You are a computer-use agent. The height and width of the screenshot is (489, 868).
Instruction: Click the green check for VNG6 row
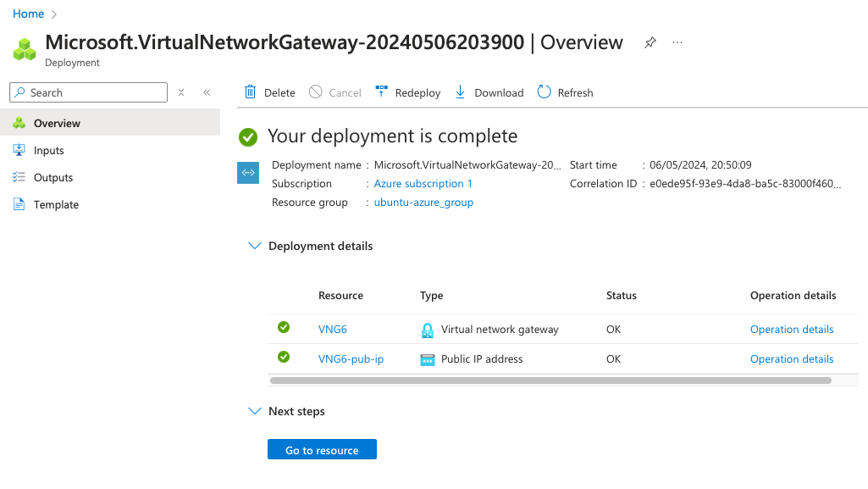pos(284,327)
